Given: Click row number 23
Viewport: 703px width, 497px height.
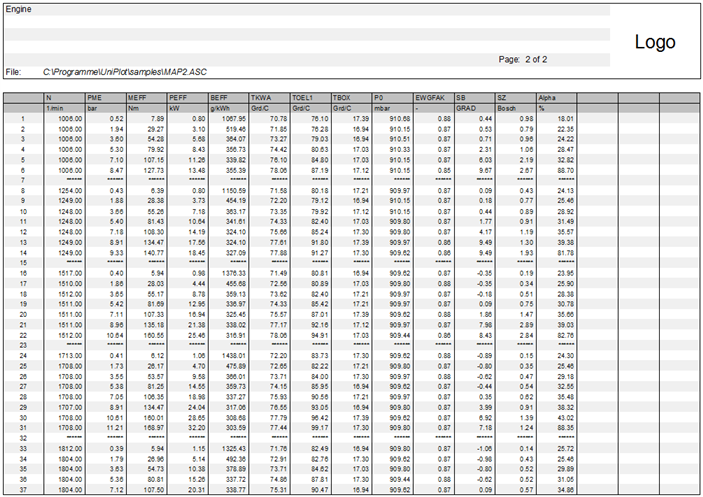Looking at the screenshot, I should coord(23,346).
